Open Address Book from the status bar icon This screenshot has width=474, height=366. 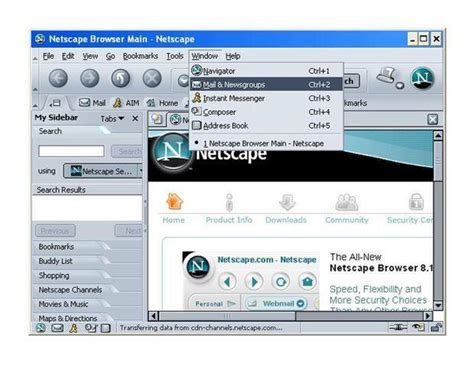tap(106, 328)
